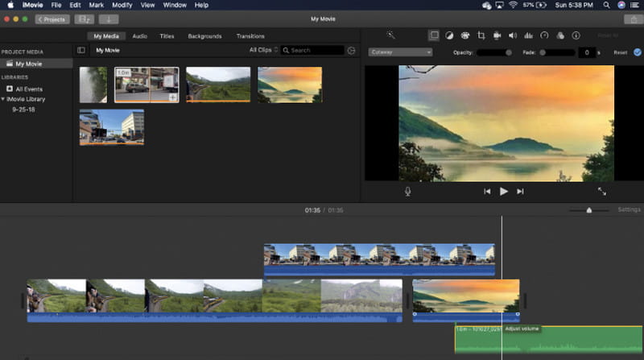Select the My Media tab

[106, 36]
